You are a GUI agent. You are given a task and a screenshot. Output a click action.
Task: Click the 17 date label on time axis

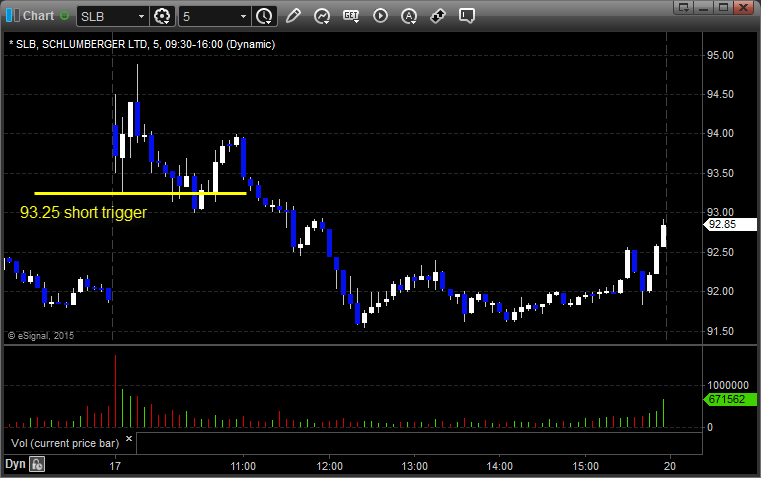pos(115,466)
